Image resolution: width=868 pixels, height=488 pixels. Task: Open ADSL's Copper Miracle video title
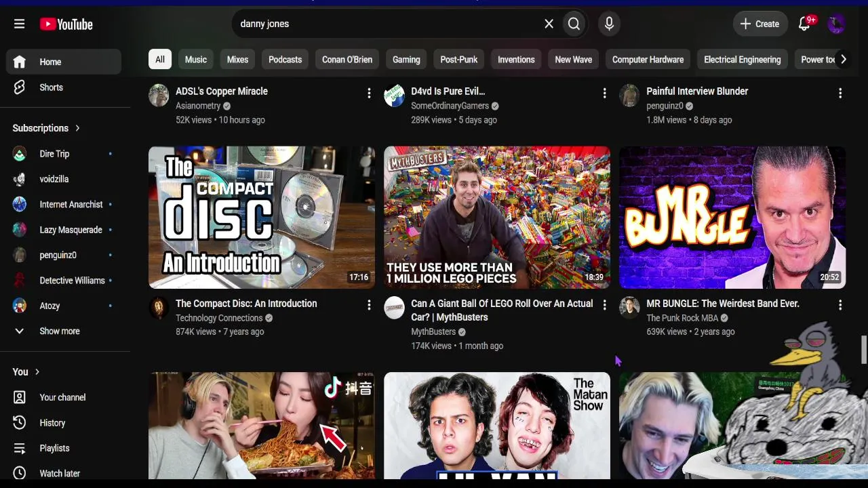pos(222,91)
